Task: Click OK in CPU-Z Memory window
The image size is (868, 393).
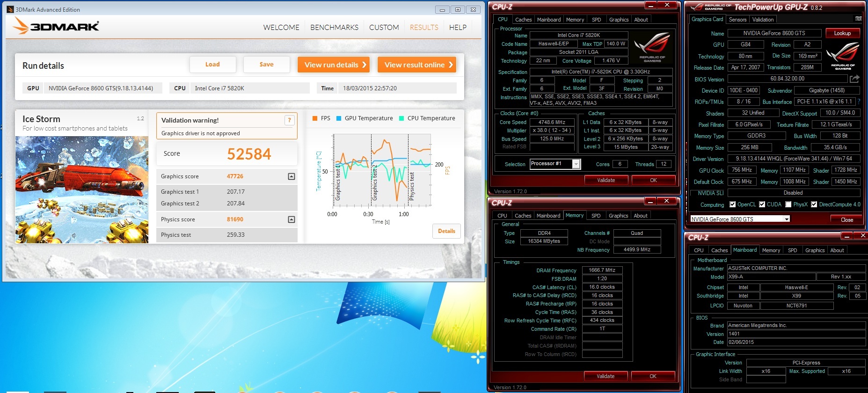Action: (x=653, y=376)
